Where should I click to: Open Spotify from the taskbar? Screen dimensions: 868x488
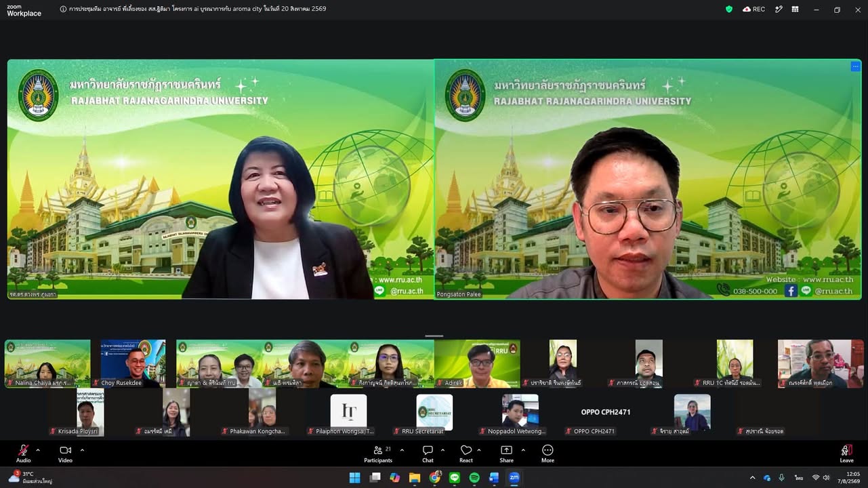click(x=474, y=478)
